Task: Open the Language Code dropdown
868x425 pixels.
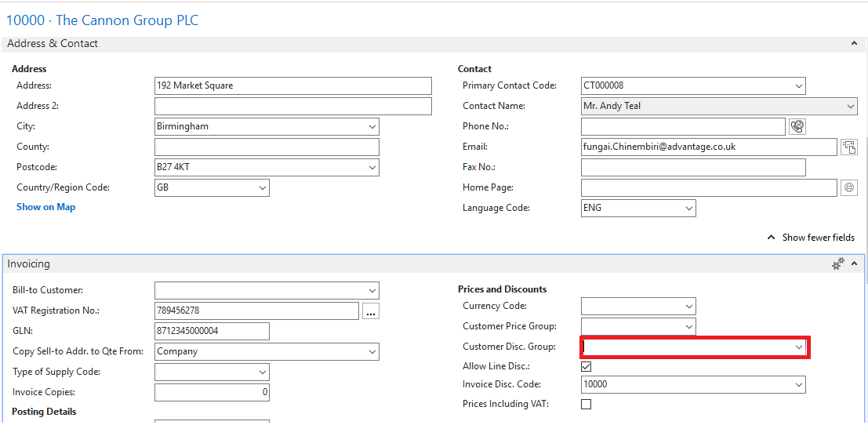Action: click(688, 208)
